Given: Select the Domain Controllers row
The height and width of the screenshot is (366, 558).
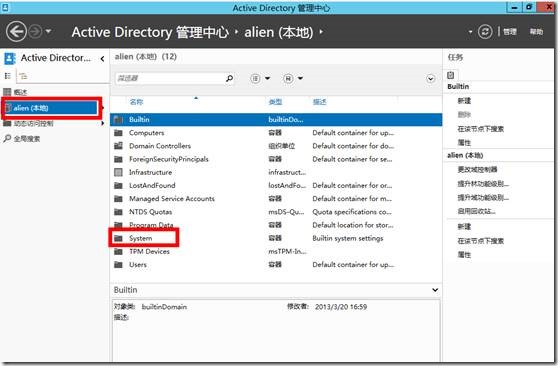Looking at the screenshot, I should (276, 146).
